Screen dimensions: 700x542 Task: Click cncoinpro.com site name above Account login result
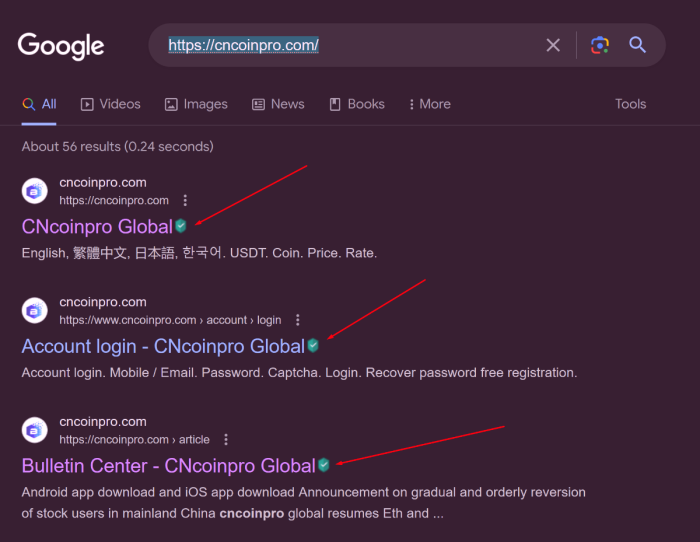pyautogui.click(x=103, y=302)
